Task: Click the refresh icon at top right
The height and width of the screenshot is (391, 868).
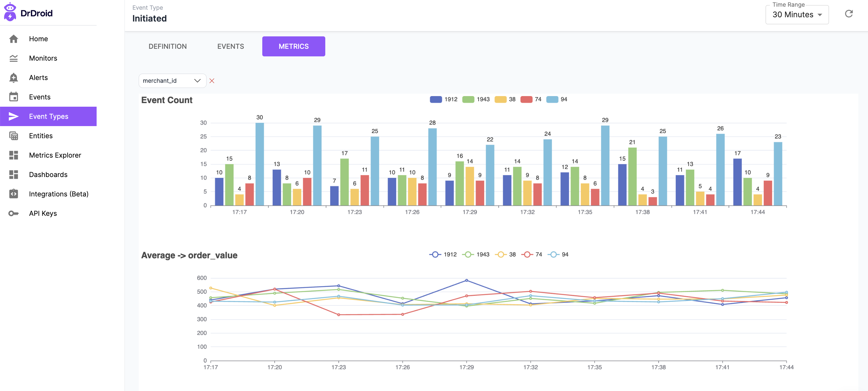Action: [x=848, y=14]
